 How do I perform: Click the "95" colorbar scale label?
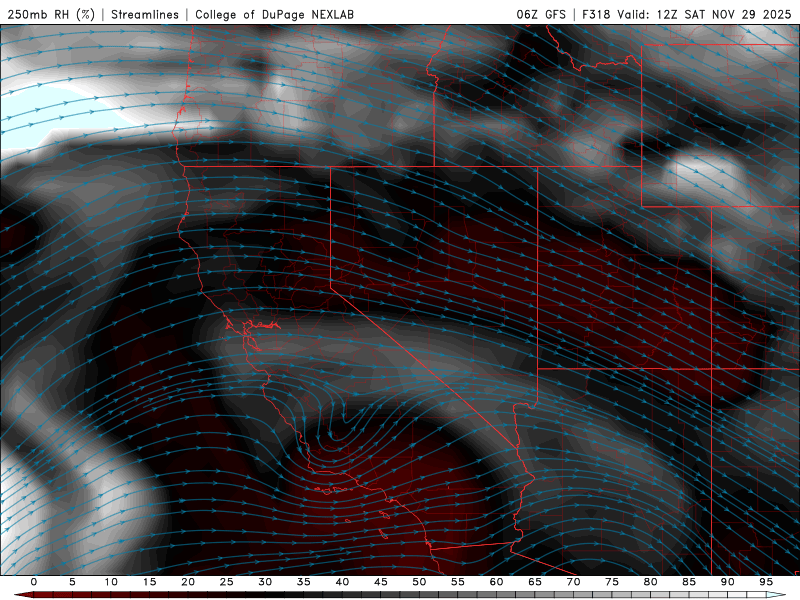point(766,582)
